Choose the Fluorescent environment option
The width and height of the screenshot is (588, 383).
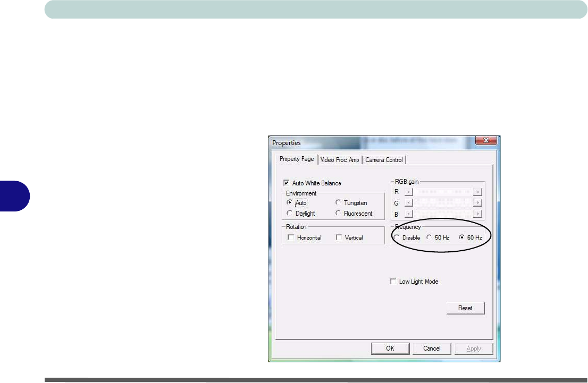(x=338, y=213)
